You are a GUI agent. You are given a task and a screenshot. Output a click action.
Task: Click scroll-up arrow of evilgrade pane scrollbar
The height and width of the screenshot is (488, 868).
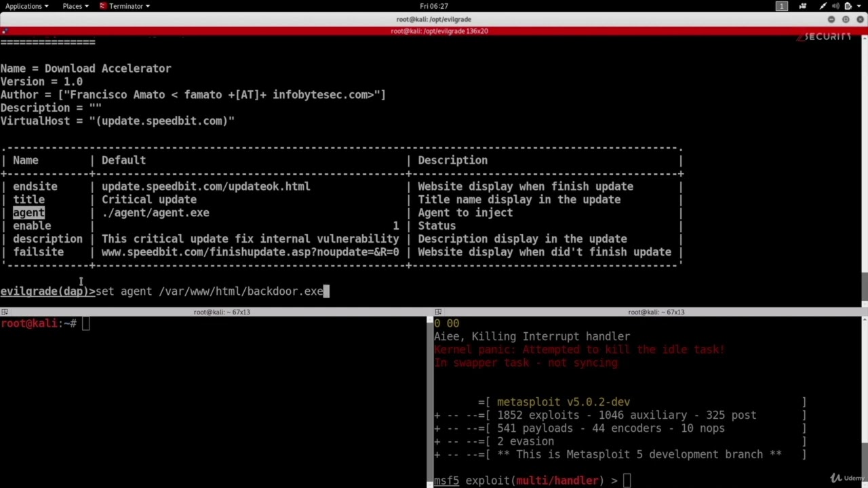(865, 39)
